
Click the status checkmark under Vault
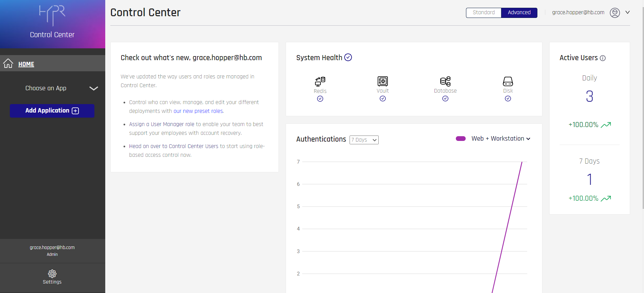[x=383, y=98]
